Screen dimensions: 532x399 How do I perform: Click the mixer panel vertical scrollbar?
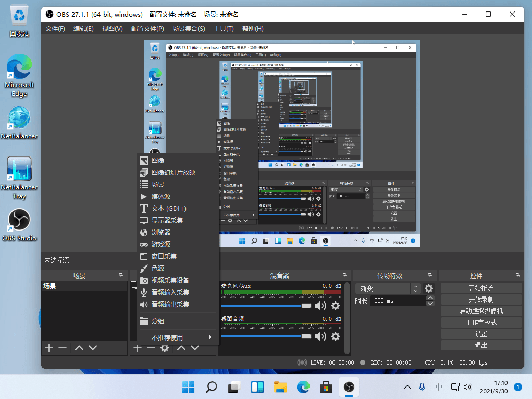347,318
